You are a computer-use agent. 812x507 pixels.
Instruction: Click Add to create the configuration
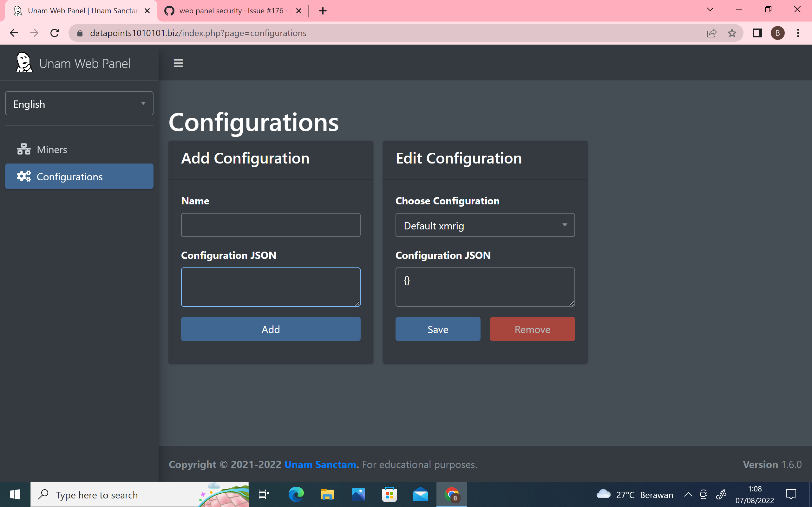click(x=271, y=329)
